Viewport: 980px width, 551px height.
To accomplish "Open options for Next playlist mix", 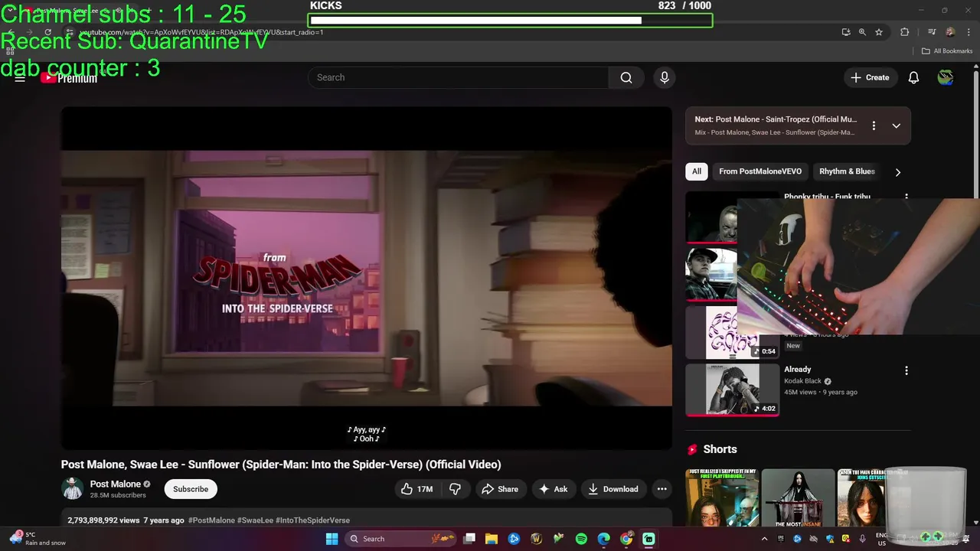I will [x=874, y=126].
